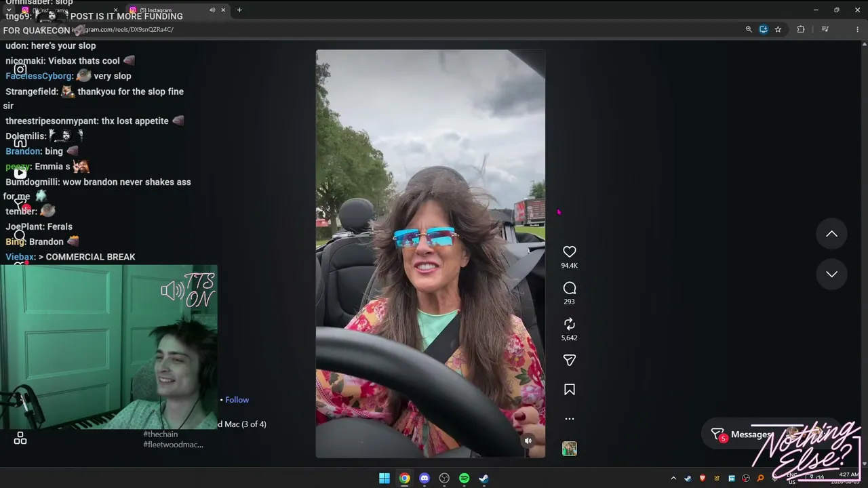This screenshot has height=488, width=868.
Task: Open the Chrome three-dot menu
Action: pyautogui.click(x=858, y=29)
